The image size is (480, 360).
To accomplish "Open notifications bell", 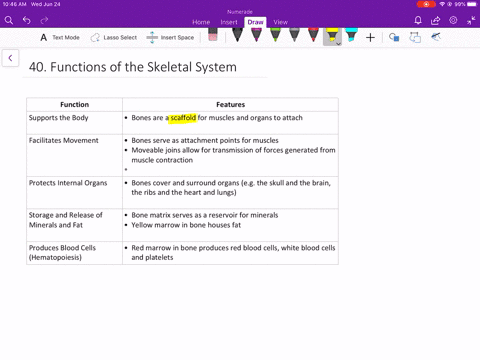I will point(418,20).
